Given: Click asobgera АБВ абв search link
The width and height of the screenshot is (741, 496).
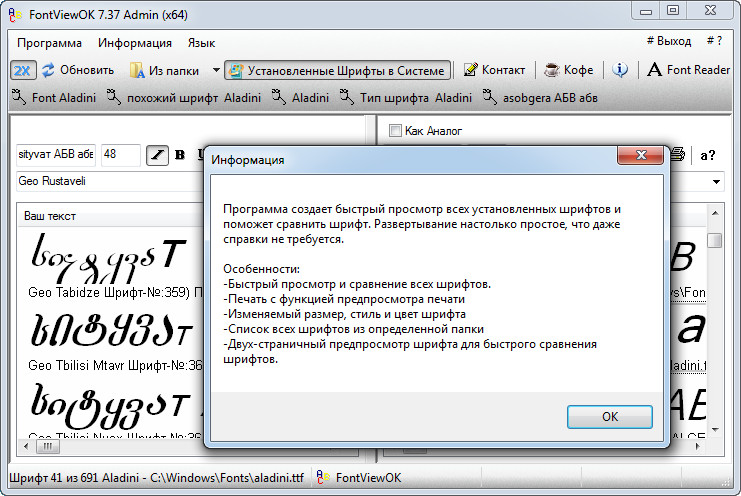Looking at the screenshot, I should (540, 97).
